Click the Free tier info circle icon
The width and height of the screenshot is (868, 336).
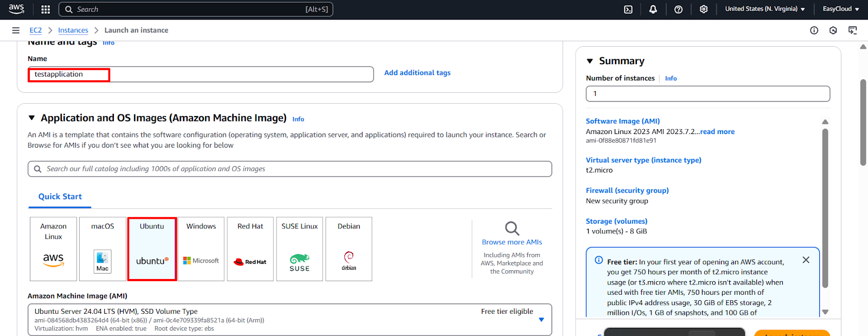point(599,260)
